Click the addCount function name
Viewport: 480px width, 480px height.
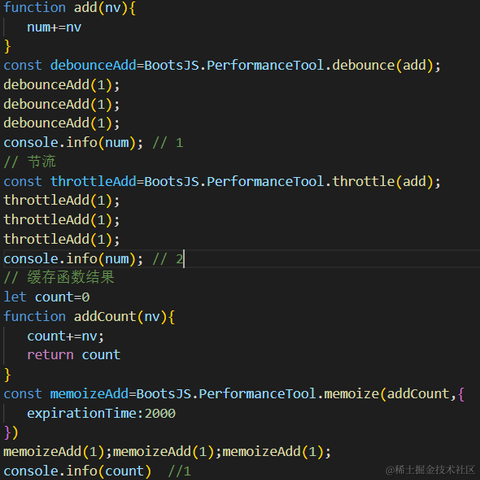[105, 317]
